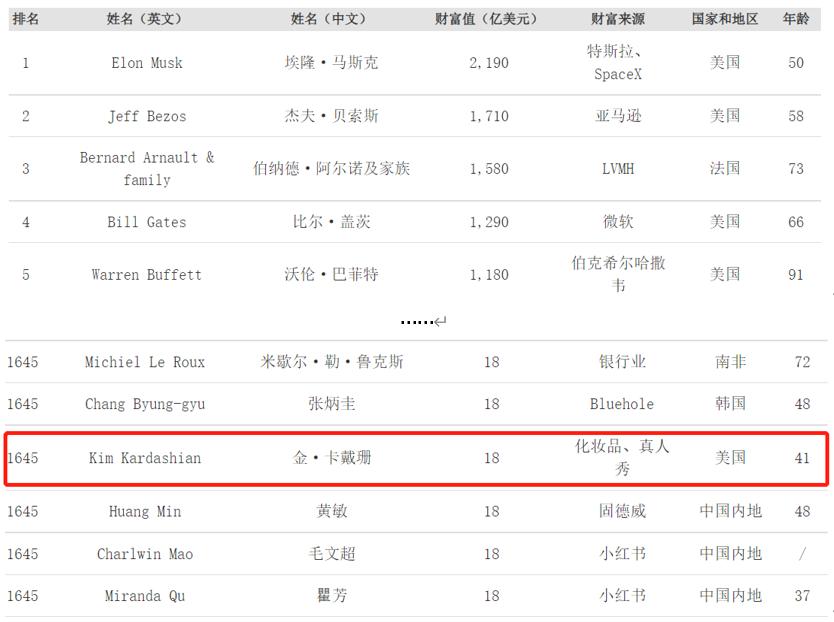Click the Michiel Le Roux cell
This screenshot has height=622, width=834.
(145, 362)
